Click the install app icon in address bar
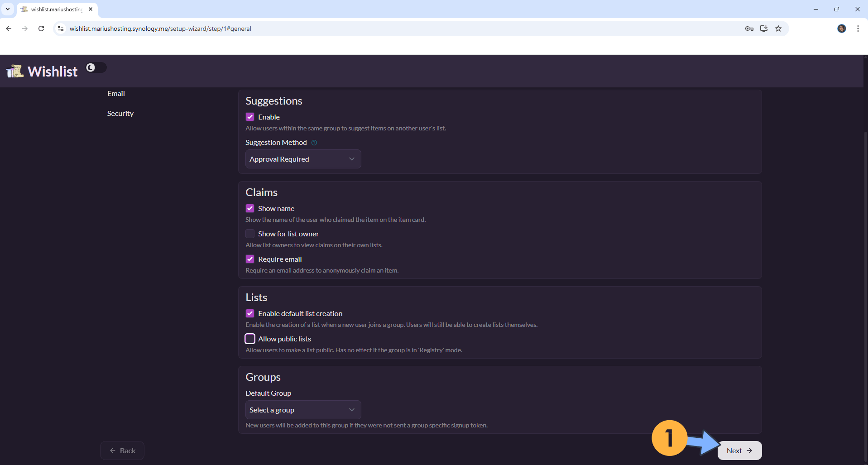 point(764,29)
